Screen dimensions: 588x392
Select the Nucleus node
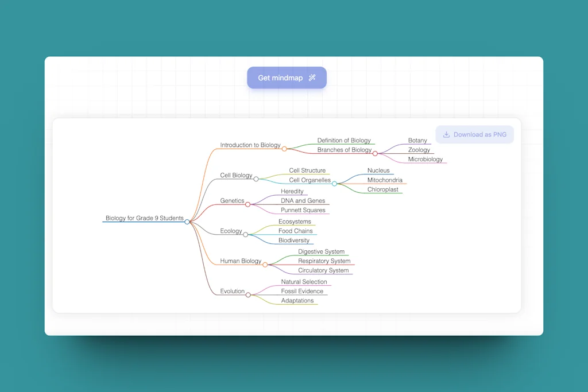379,170
